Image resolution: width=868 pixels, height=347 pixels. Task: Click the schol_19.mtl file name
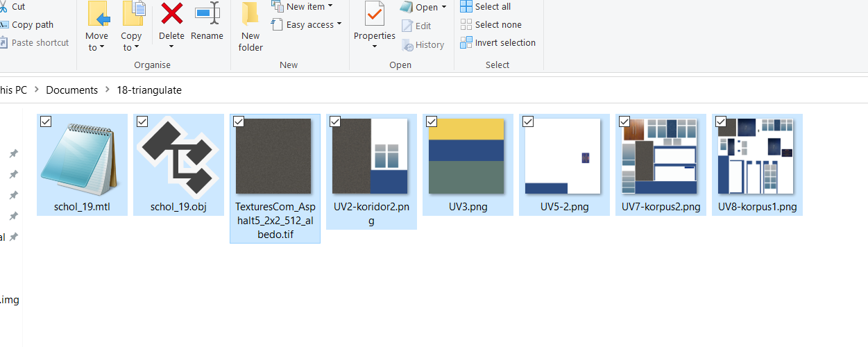coord(82,207)
